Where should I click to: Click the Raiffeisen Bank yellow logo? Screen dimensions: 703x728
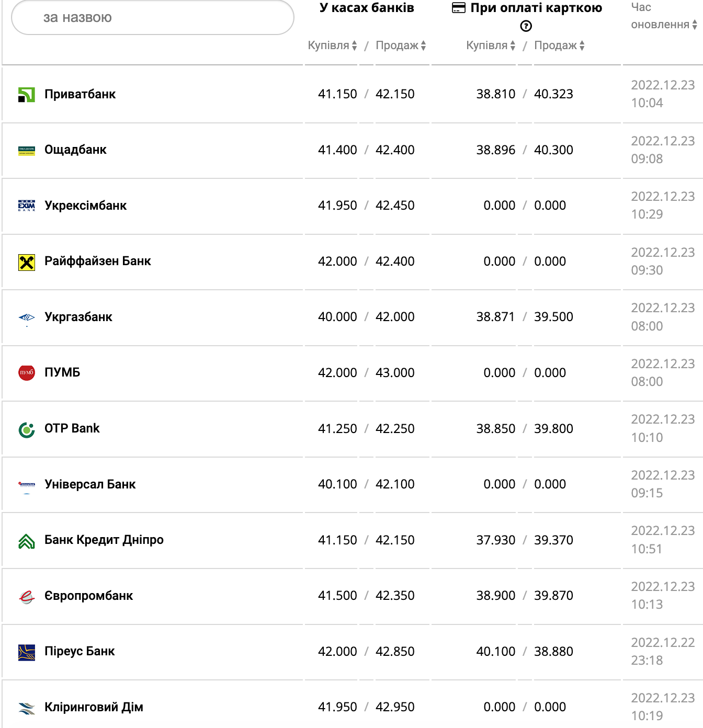click(x=26, y=262)
